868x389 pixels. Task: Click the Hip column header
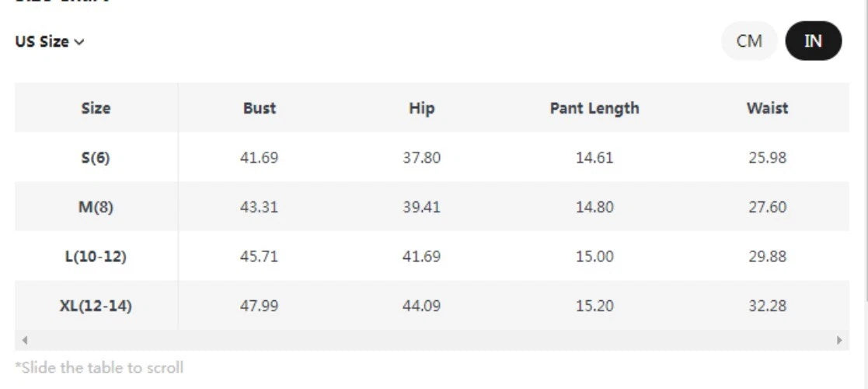[x=421, y=108]
